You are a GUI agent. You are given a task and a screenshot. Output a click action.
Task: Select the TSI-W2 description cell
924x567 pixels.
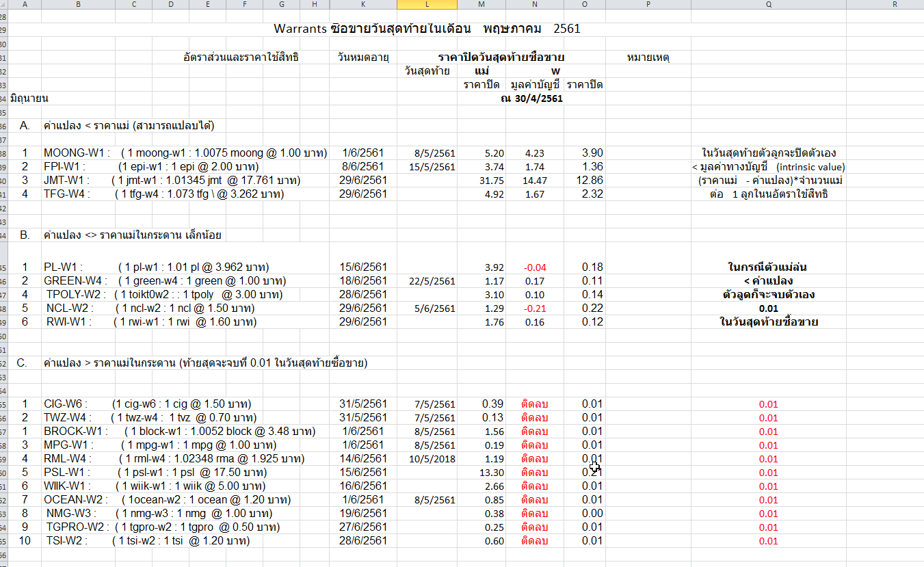click(x=149, y=541)
